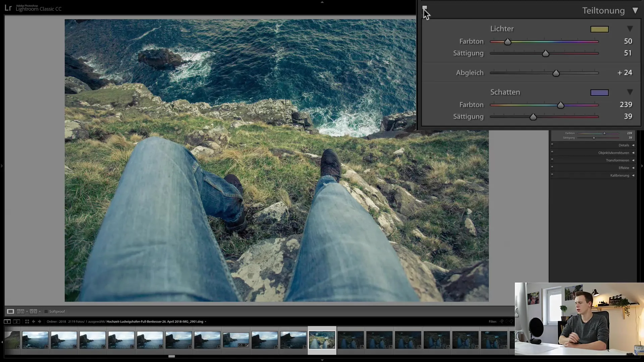
Task: Go forward with the filmstrip right arrow
Action: coord(40,322)
